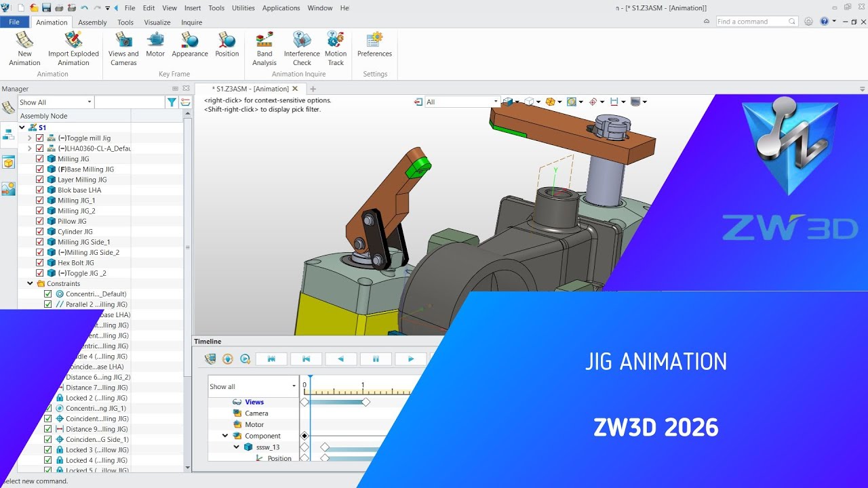
Task: Open the Appearance key frame tool
Action: (x=190, y=45)
